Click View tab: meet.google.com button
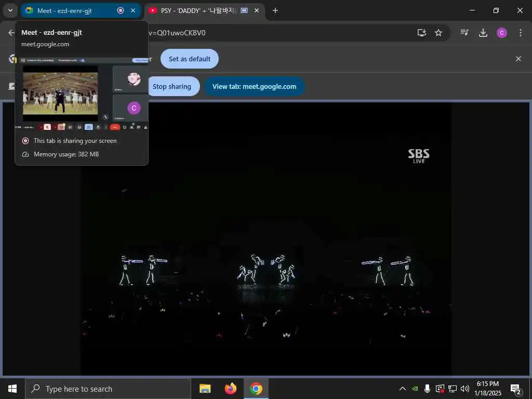The height and width of the screenshot is (399, 532). [x=255, y=87]
